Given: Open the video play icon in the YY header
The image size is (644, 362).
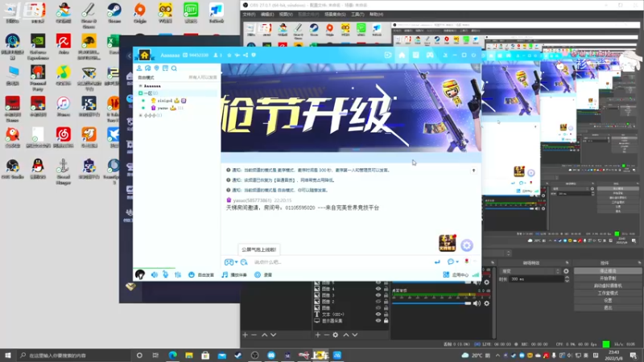Looking at the screenshot, I should pyautogui.click(x=388, y=55).
